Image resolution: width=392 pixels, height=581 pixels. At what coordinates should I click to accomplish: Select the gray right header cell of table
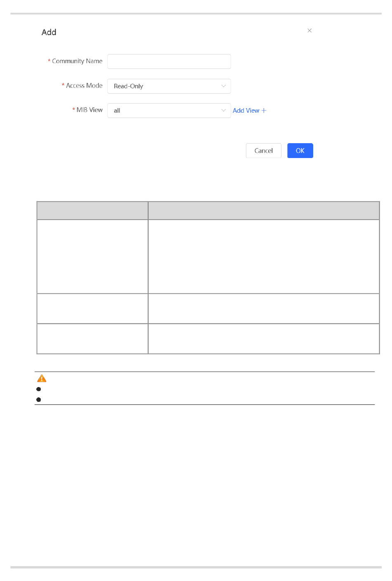coord(264,210)
